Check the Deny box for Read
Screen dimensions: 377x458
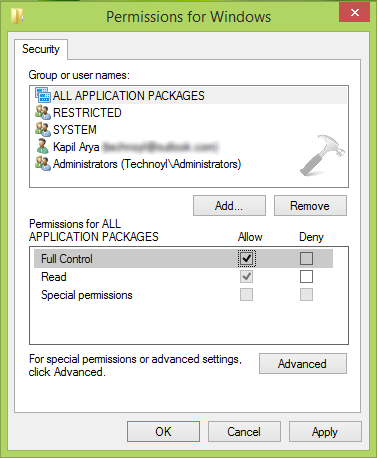point(306,276)
